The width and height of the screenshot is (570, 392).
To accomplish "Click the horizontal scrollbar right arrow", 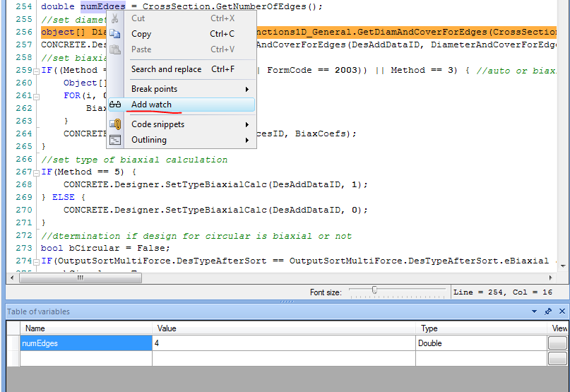I will (x=550, y=278).
